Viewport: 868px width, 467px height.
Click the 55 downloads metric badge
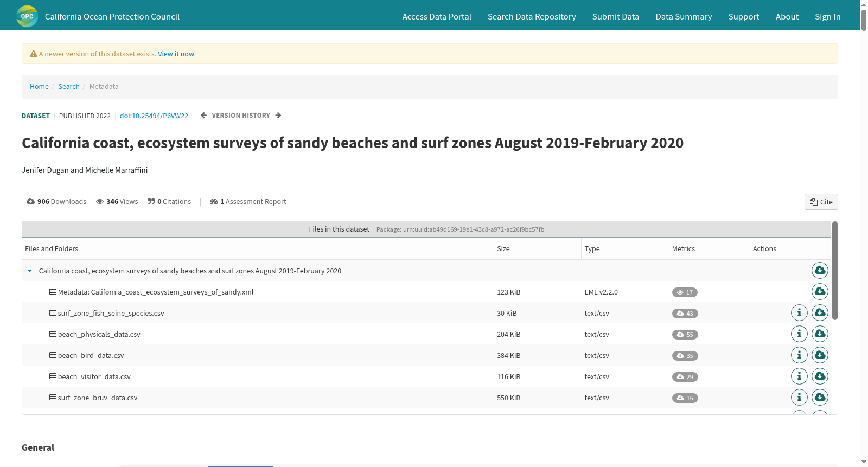[685, 335]
